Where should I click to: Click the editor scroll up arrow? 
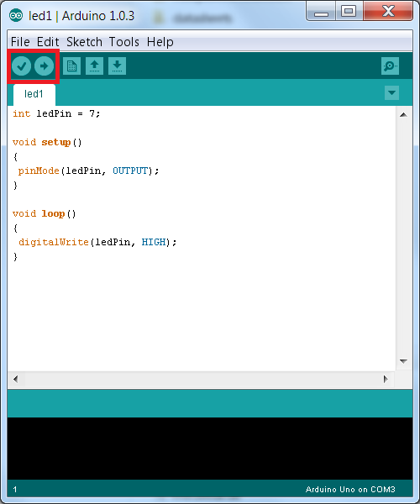click(403, 115)
